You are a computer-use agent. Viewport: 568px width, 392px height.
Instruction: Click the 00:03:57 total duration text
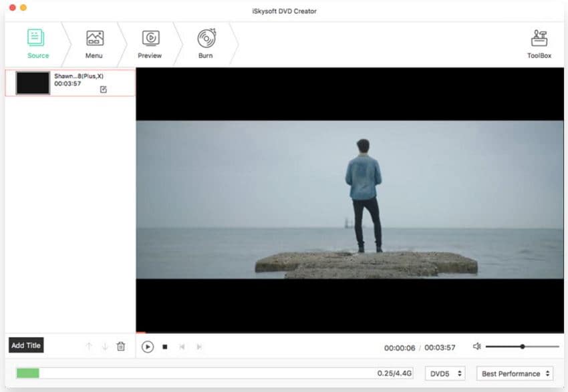pyautogui.click(x=440, y=347)
